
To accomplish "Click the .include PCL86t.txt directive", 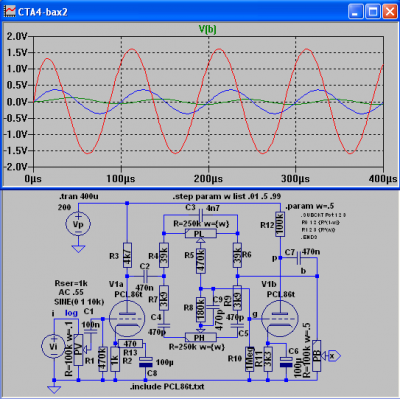I will (x=167, y=387).
